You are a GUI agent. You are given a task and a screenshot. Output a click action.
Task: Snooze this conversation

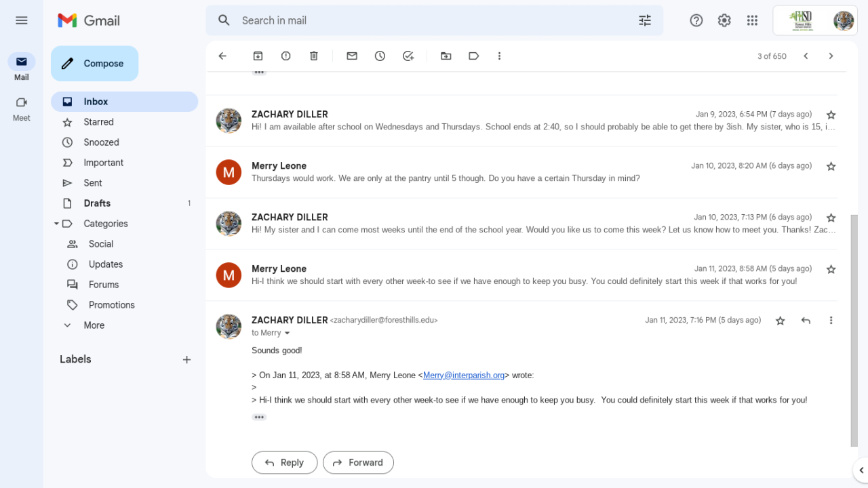380,56
